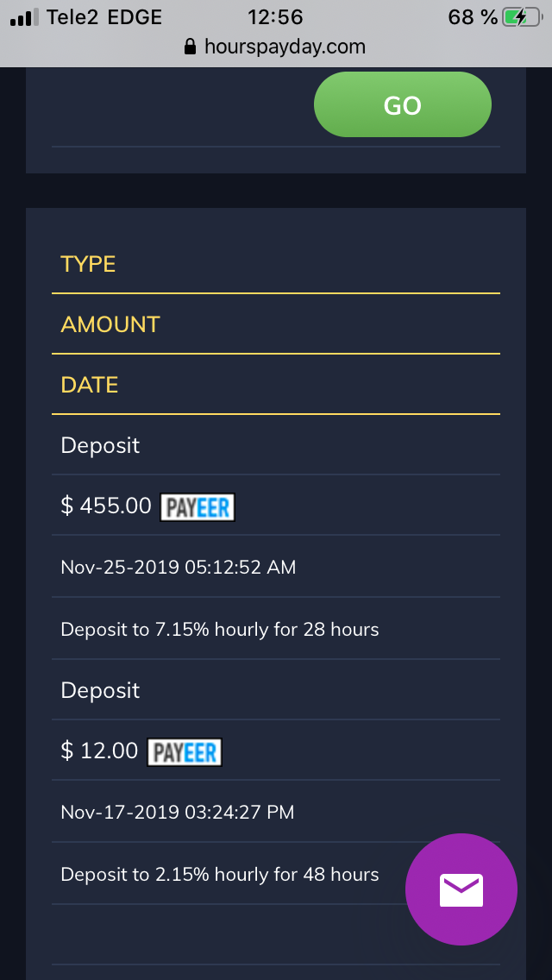The image size is (552, 980).
Task: Select the Nov-17-2019 03:24:27 PM date
Action: click(x=177, y=812)
